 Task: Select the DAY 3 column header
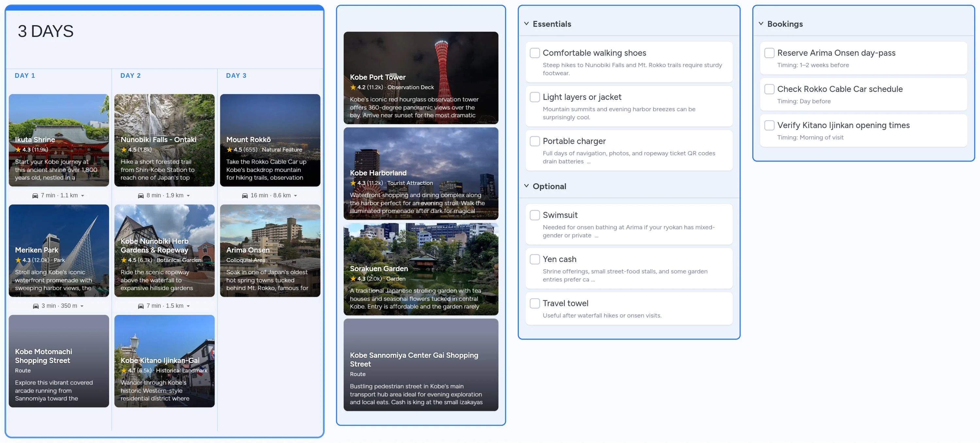click(x=236, y=76)
